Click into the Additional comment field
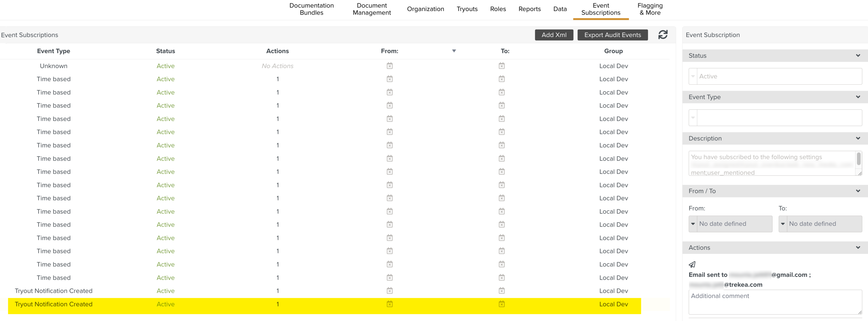This screenshot has height=321, width=868. 774,302
